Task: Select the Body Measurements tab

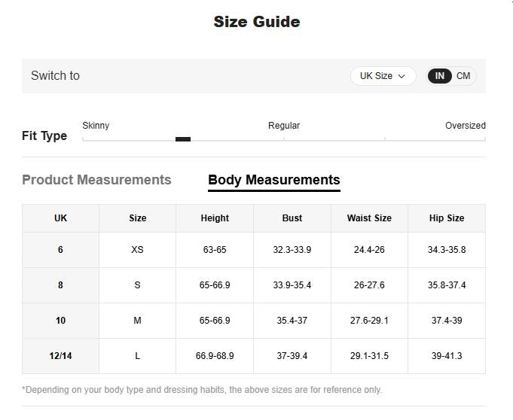Action: 274,181
